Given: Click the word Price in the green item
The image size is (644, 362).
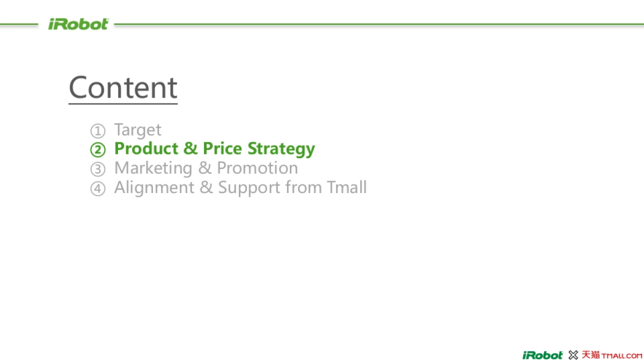Looking at the screenshot, I should click(x=223, y=149).
